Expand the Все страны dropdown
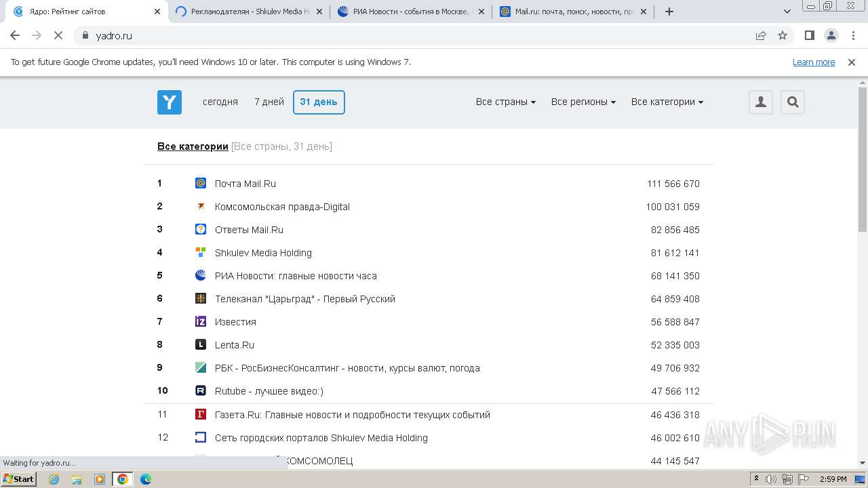This screenshot has height=488, width=868. point(506,102)
